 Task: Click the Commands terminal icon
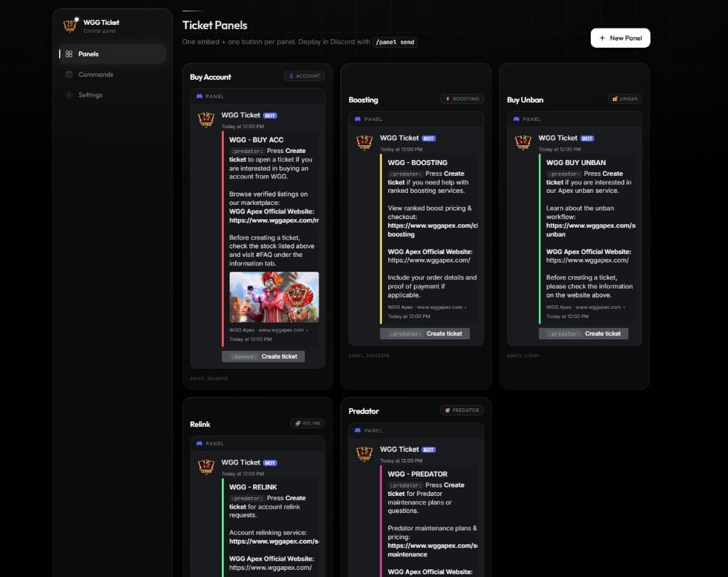[69, 74]
